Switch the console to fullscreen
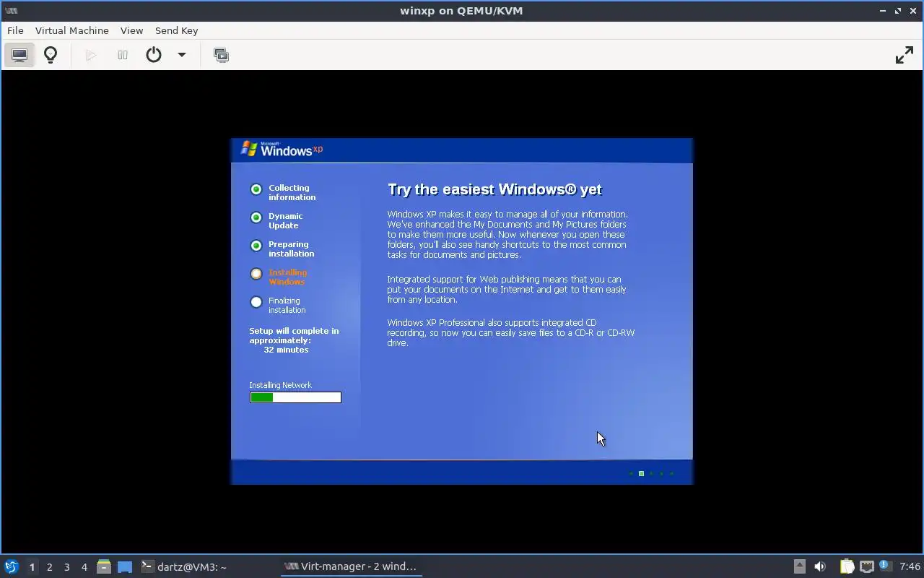The width and height of the screenshot is (924, 578). (x=905, y=55)
